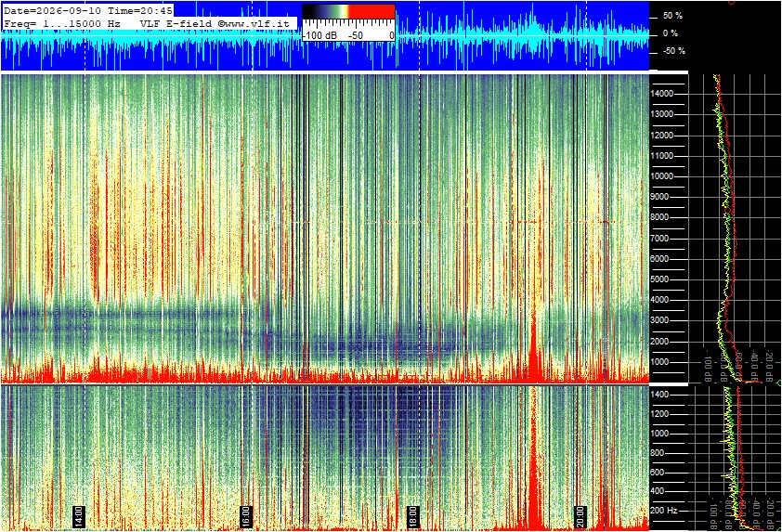Screen dimensions: 782x532
Task: Click the 12000 frequency label
Action: 662,136
